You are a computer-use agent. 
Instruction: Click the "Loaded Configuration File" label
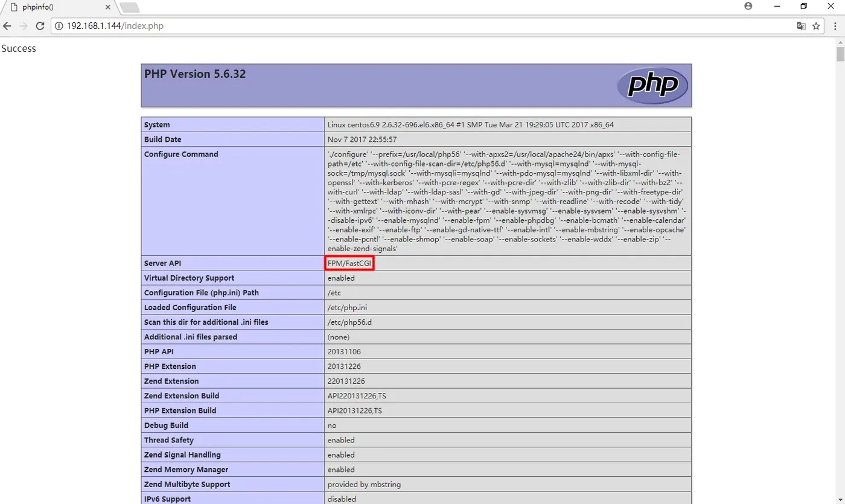(190, 308)
